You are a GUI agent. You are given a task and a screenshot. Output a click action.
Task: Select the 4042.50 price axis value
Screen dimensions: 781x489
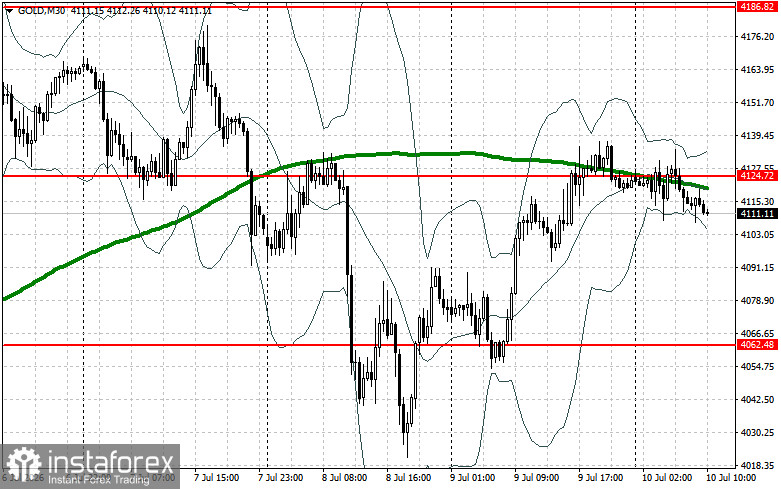757,400
